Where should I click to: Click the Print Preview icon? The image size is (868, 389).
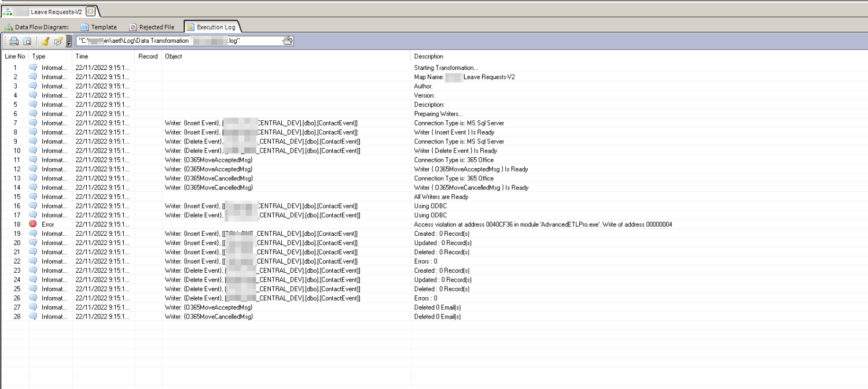pos(27,41)
